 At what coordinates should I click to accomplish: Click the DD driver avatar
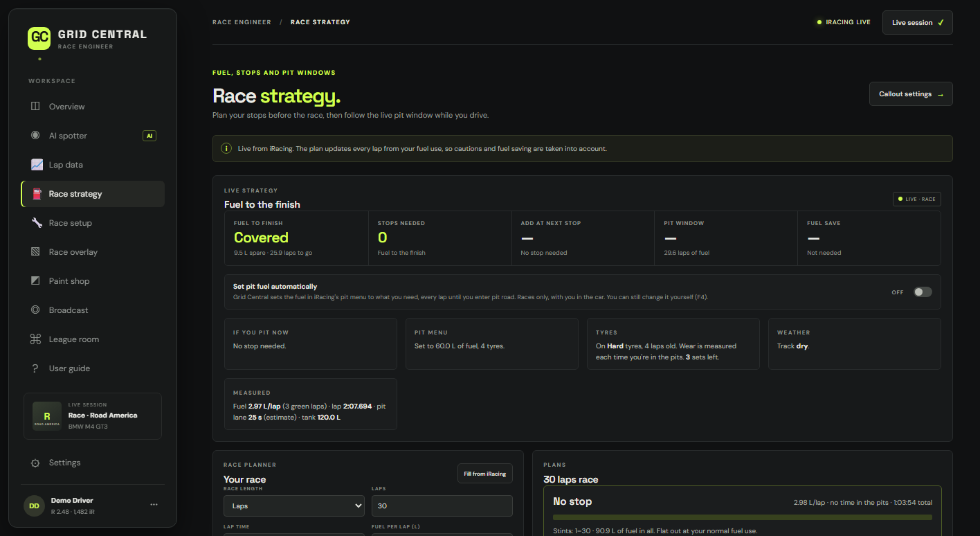[x=34, y=506]
